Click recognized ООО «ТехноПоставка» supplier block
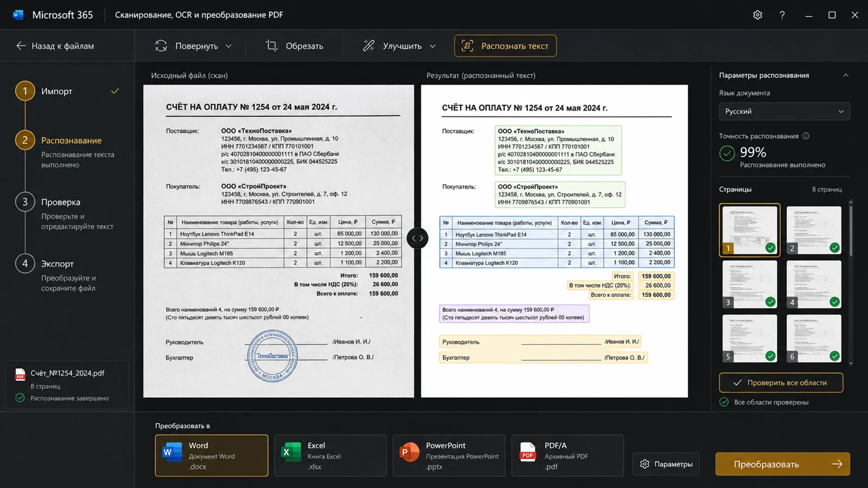 (558, 151)
